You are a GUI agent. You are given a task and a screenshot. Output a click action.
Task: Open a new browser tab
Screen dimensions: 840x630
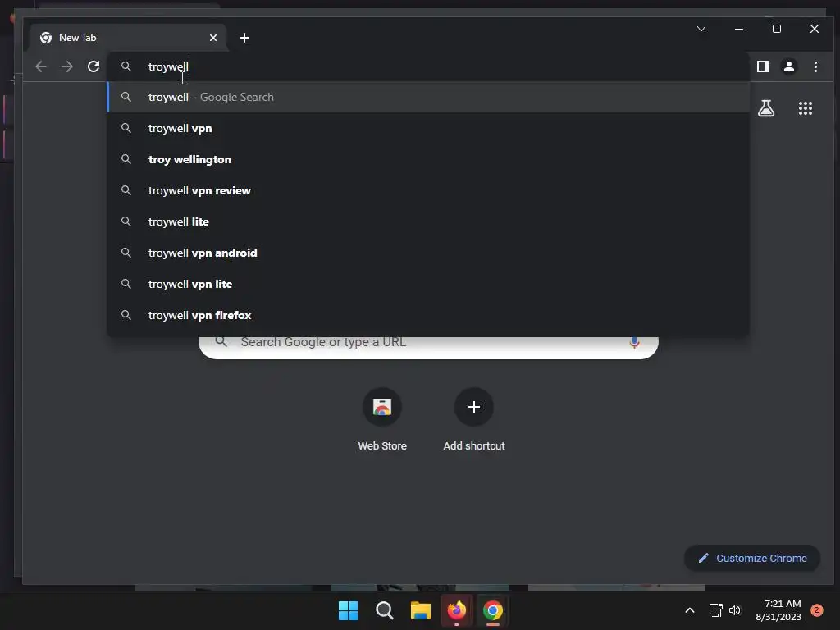[244, 38]
